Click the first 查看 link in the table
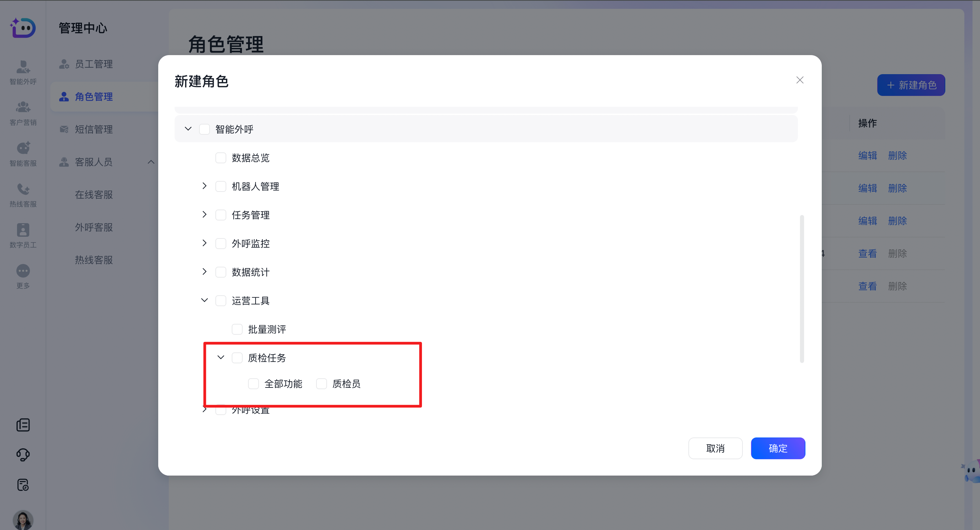The height and width of the screenshot is (530, 980). (867, 253)
